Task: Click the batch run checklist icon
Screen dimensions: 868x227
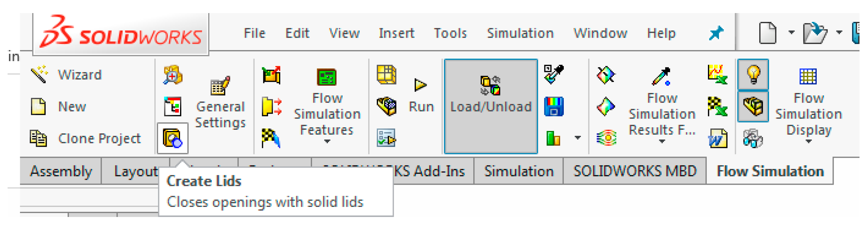Action: pyautogui.click(x=386, y=138)
